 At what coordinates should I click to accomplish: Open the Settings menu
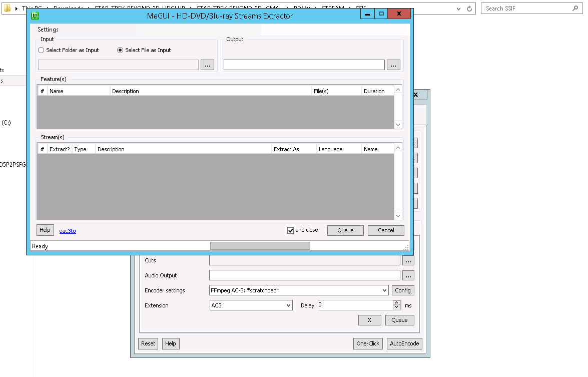(48, 29)
